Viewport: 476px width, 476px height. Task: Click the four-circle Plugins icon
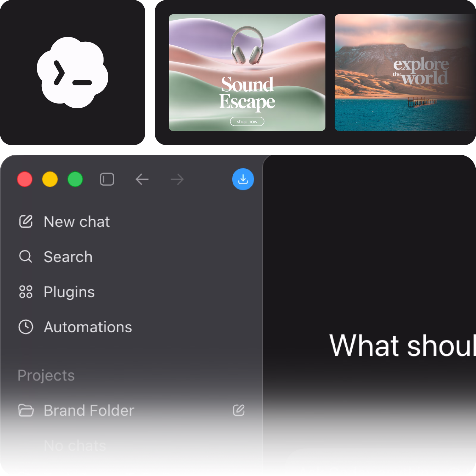(x=26, y=292)
